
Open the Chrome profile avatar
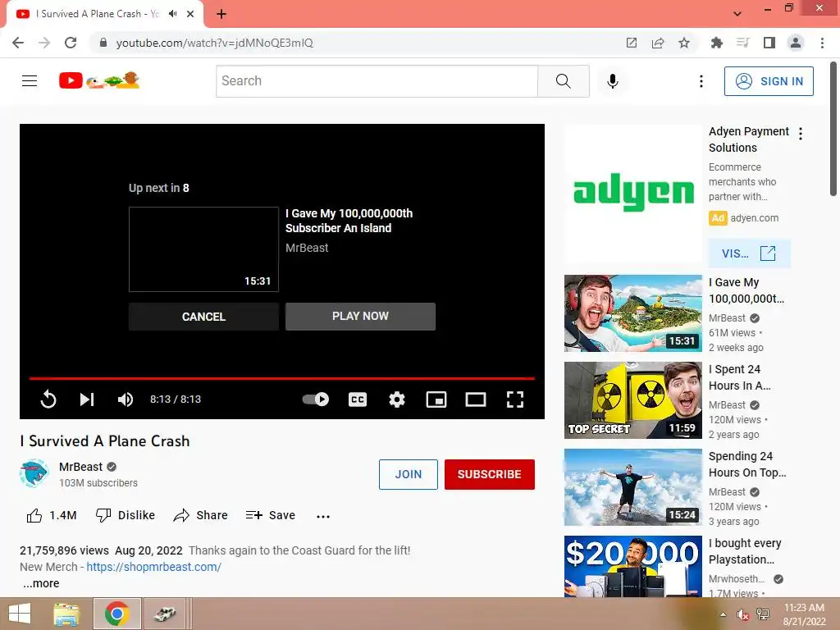coord(796,43)
